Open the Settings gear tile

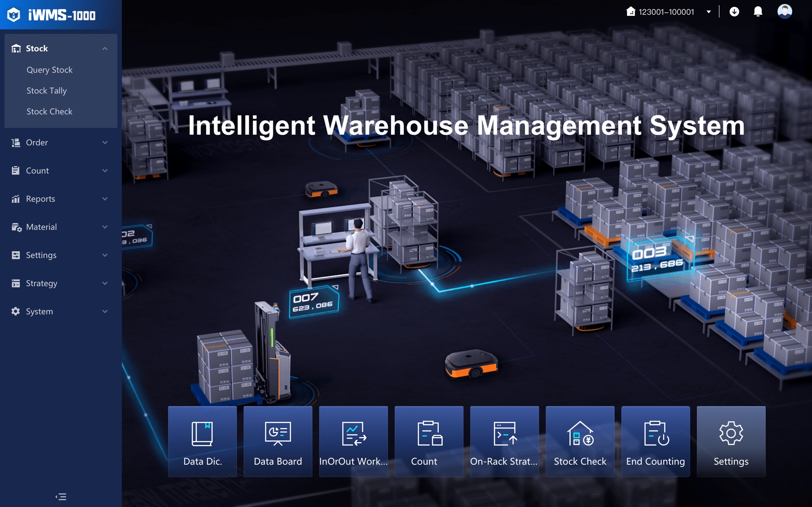pos(731,441)
